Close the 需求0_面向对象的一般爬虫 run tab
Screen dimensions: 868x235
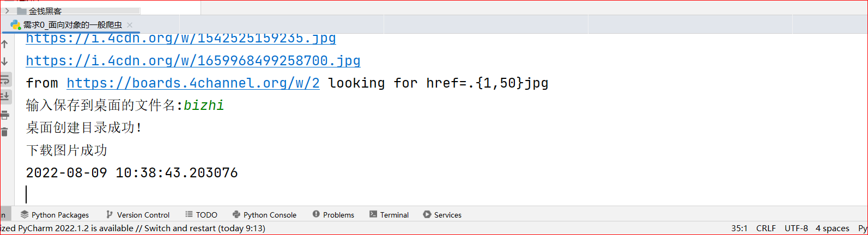coord(130,25)
